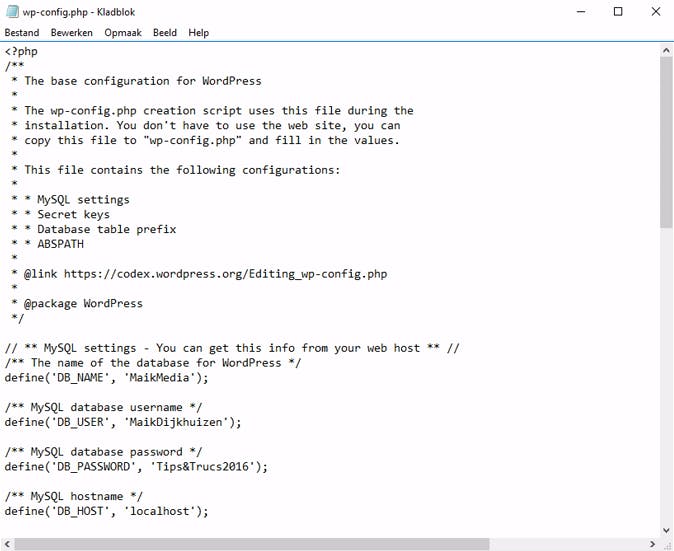674x551 pixels.
Task: Click the vertical scrollbar down arrow
Action: [x=667, y=529]
